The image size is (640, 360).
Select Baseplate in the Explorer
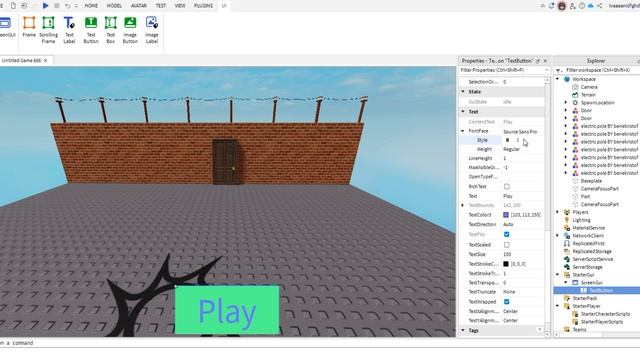[x=591, y=181]
